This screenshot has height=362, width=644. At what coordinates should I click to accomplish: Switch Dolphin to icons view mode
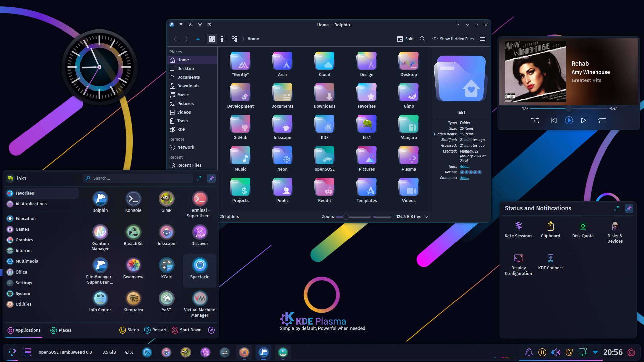212,39
